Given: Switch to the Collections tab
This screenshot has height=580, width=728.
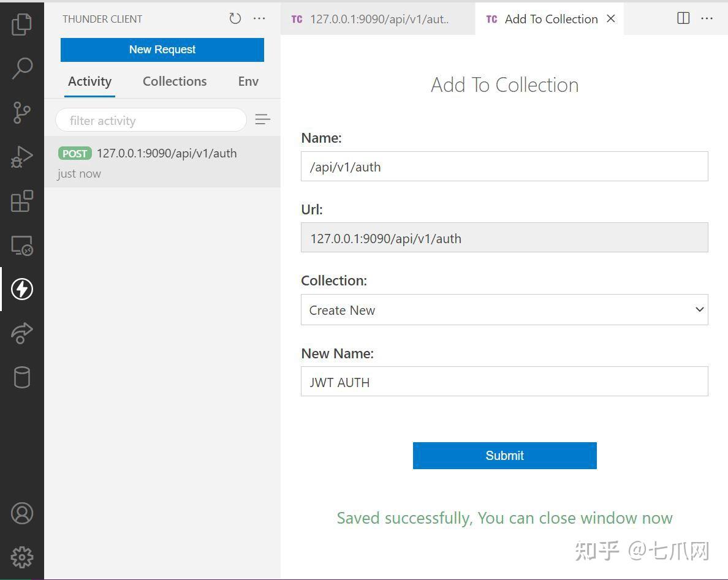Looking at the screenshot, I should point(175,81).
